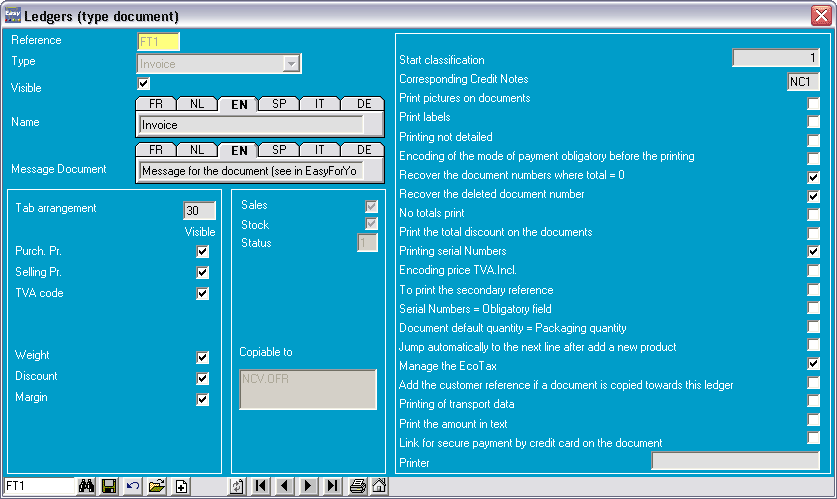Save the ledger with the floppy disk icon
The height and width of the screenshot is (499, 837).
109,487
